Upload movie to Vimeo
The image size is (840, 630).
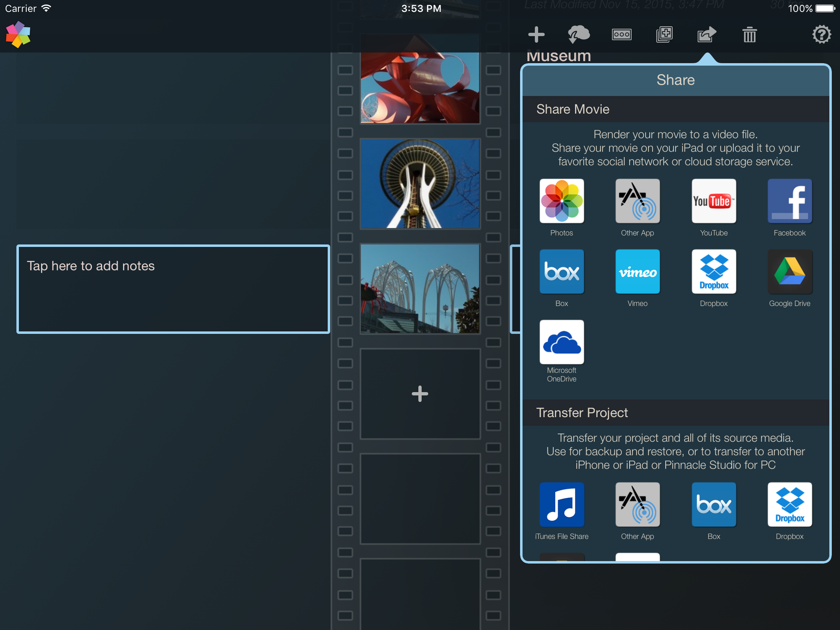(637, 272)
